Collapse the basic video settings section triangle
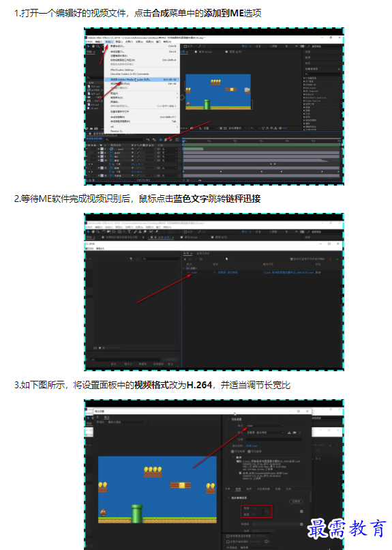This screenshot has width=392, height=550. pyautogui.click(x=228, y=497)
